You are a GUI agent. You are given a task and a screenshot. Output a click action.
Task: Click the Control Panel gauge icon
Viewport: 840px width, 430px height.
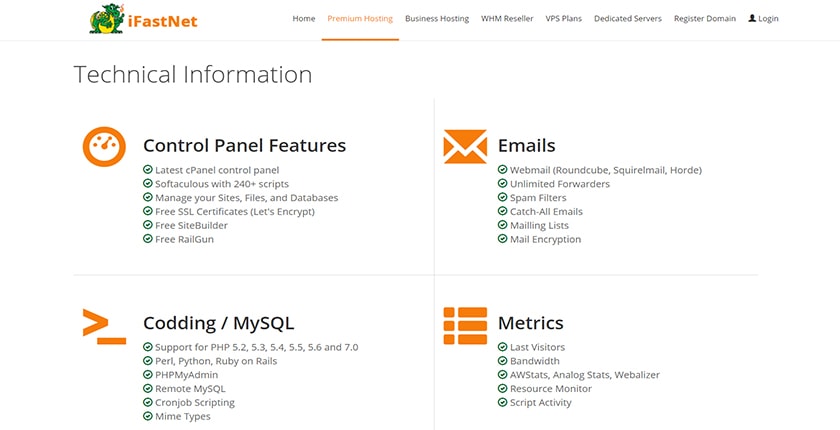[104, 146]
